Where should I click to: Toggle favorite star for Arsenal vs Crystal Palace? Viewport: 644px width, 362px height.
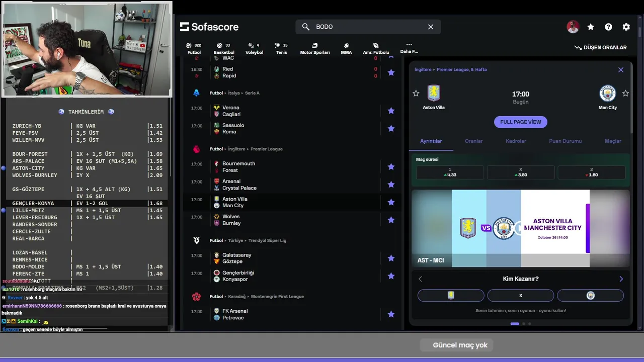[391, 185]
